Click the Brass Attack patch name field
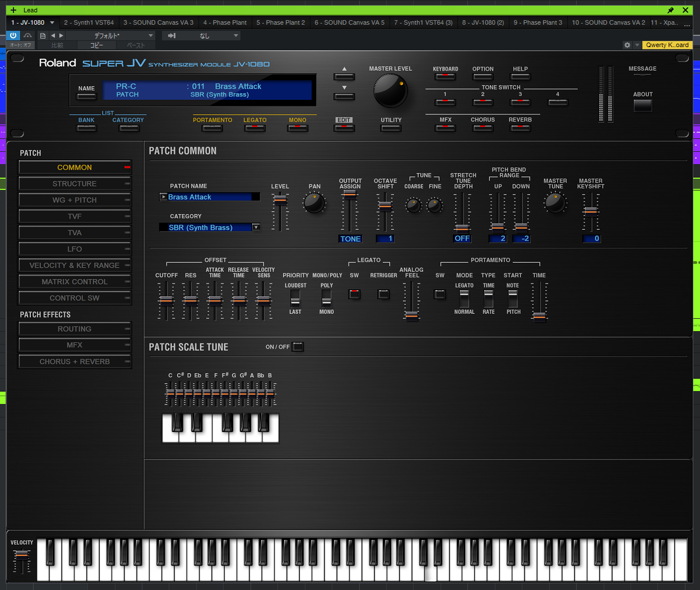 [210, 197]
